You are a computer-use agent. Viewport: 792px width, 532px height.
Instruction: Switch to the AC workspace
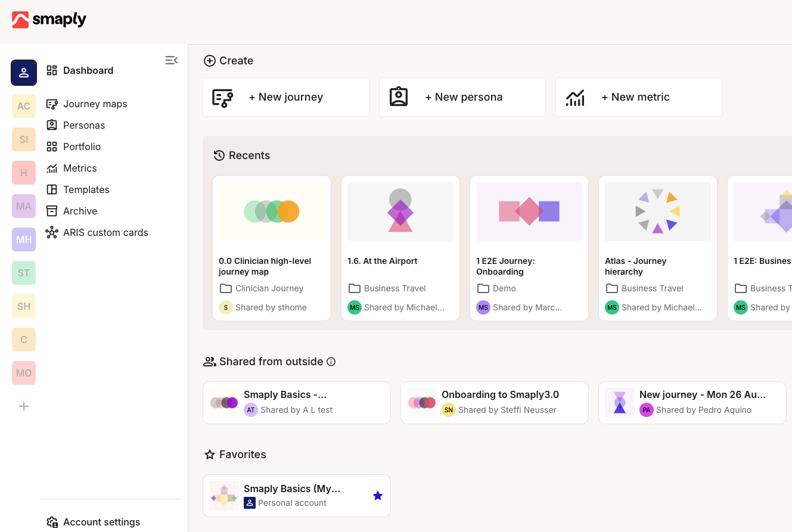(24, 106)
